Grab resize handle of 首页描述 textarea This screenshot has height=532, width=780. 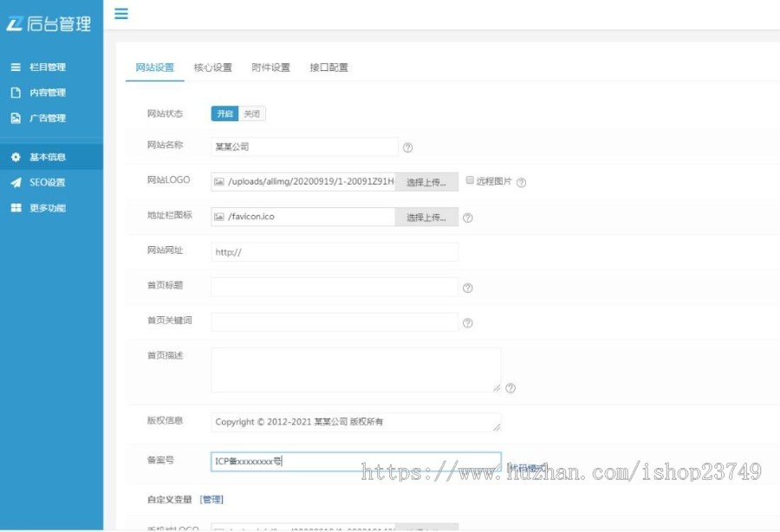[x=497, y=388]
